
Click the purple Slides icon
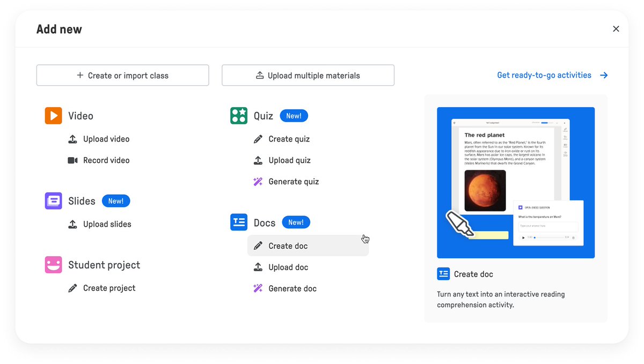click(x=53, y=201)
